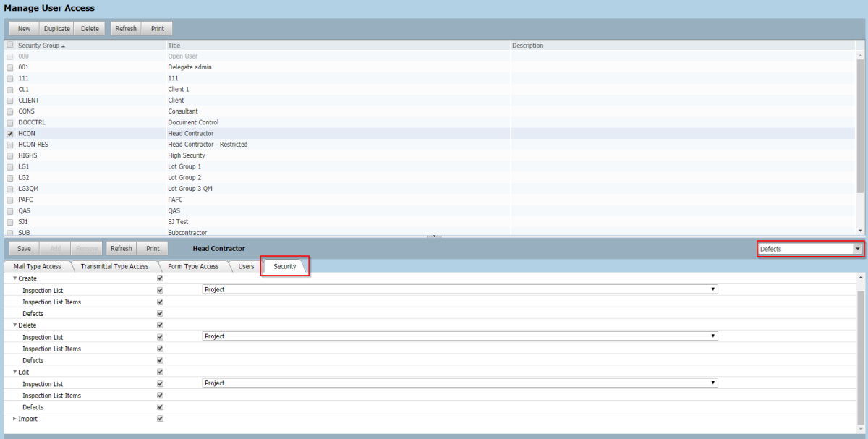The width and height of the screenshot is (868, 439).
Task: Click the New button in top toolbar
Action: (24, 29)
